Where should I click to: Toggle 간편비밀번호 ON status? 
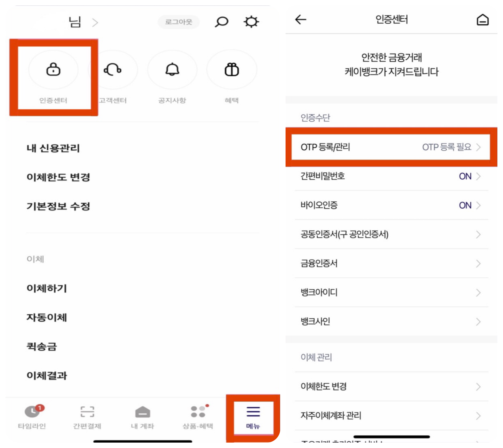[465, 176]
